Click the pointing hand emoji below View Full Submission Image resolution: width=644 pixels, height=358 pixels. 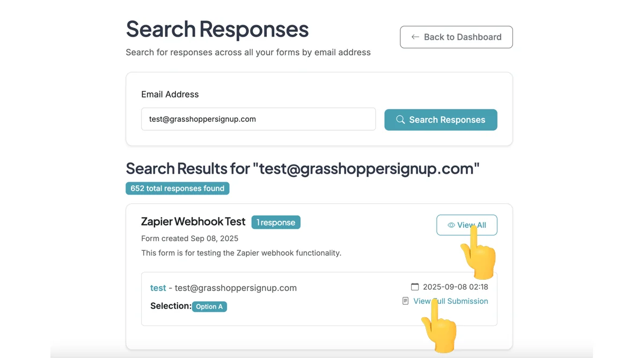coord(440,326)
